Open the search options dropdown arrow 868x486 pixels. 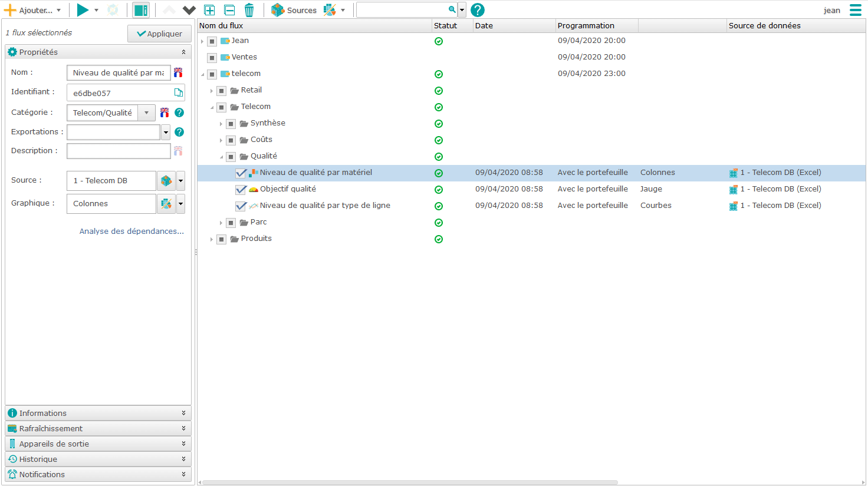pyautogui.click(x=462, y=10)
